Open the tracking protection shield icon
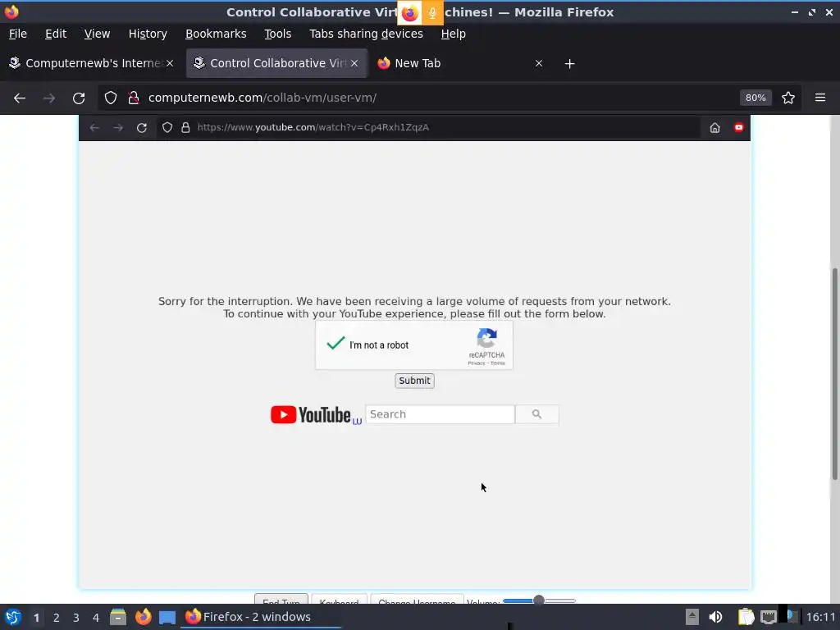 coord(111,98)
